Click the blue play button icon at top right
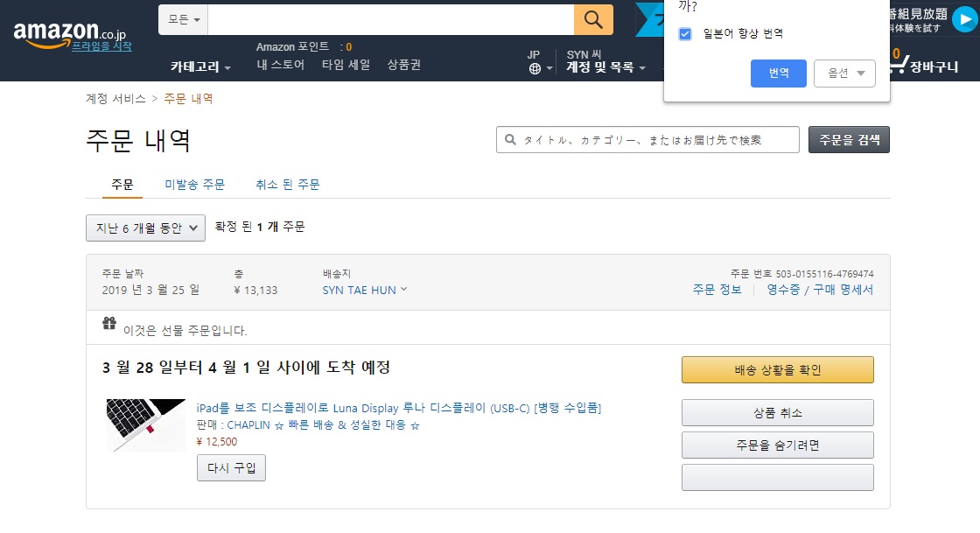 pyautogui.click(x=964, y=20)
